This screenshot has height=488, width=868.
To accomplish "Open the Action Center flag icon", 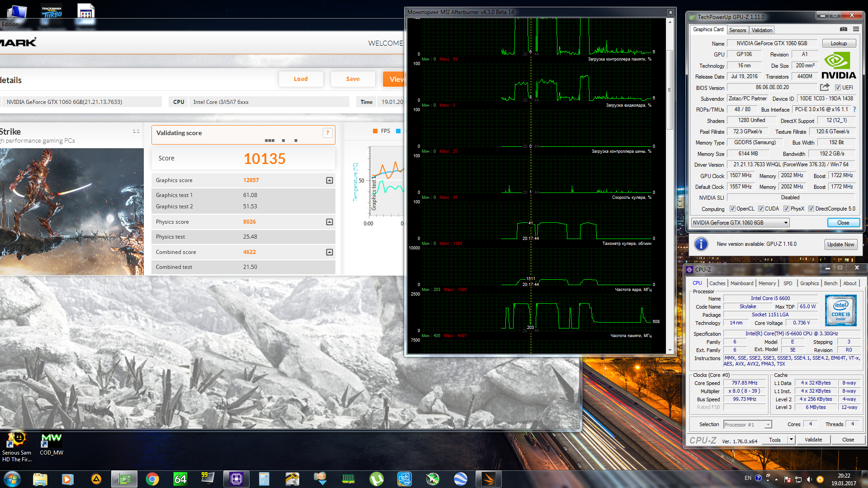I will click(788, 479).
